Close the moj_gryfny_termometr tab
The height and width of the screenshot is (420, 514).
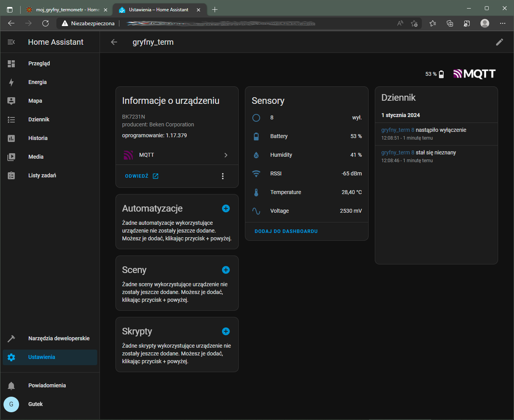pyautogui.click(x=105, y=10)
